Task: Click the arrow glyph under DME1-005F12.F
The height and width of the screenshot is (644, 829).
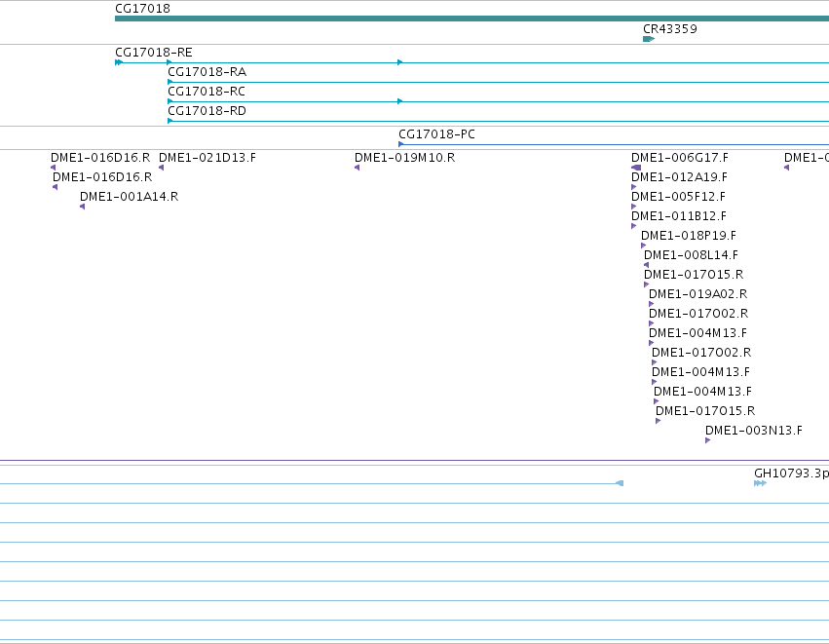Action: tap(634, 207)
